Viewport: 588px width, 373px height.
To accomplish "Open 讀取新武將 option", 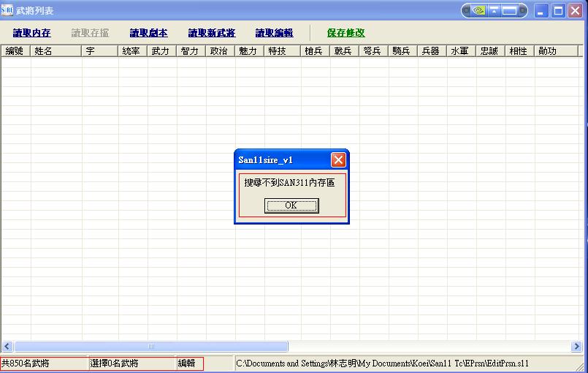I will [x=211, y=33].
